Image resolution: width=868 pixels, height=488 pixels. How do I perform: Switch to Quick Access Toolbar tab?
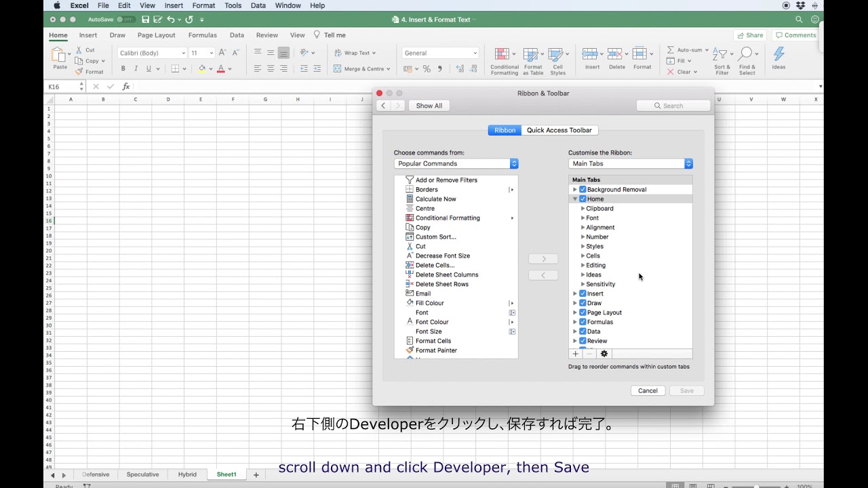tap(559, 130)
